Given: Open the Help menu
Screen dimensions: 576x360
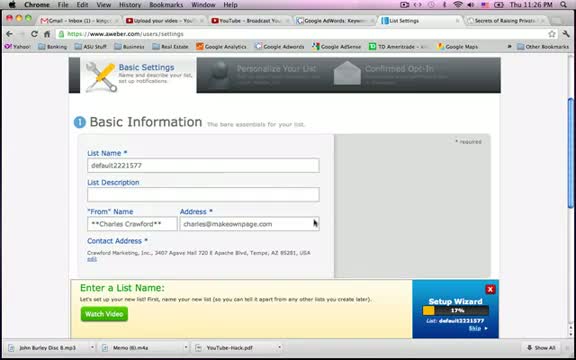Looking at the screenshot, I should [x=230, y=5].
